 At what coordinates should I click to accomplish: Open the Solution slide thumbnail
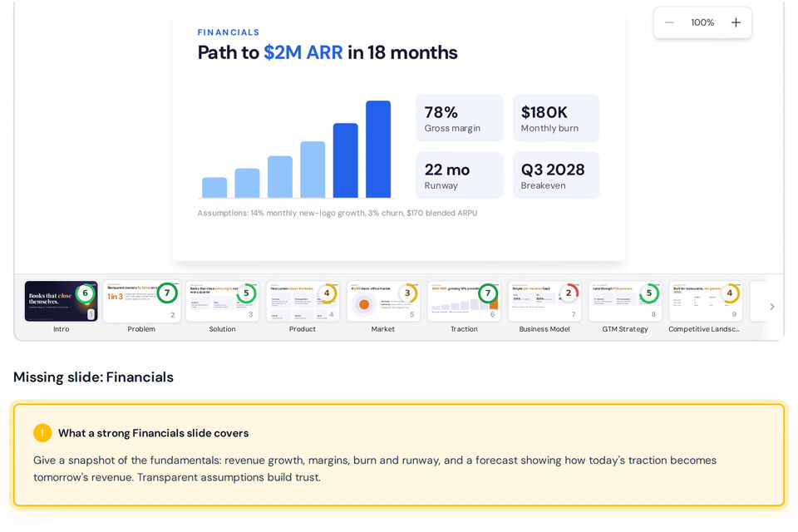(x=223, y=301)
